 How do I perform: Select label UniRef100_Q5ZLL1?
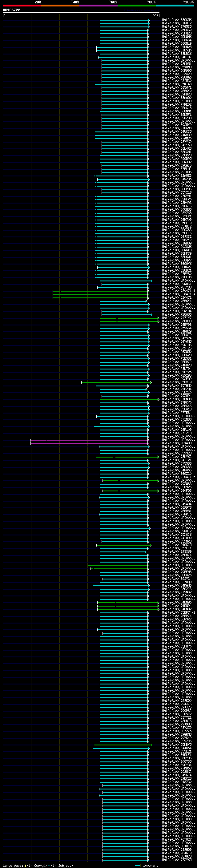click(176, 548)
